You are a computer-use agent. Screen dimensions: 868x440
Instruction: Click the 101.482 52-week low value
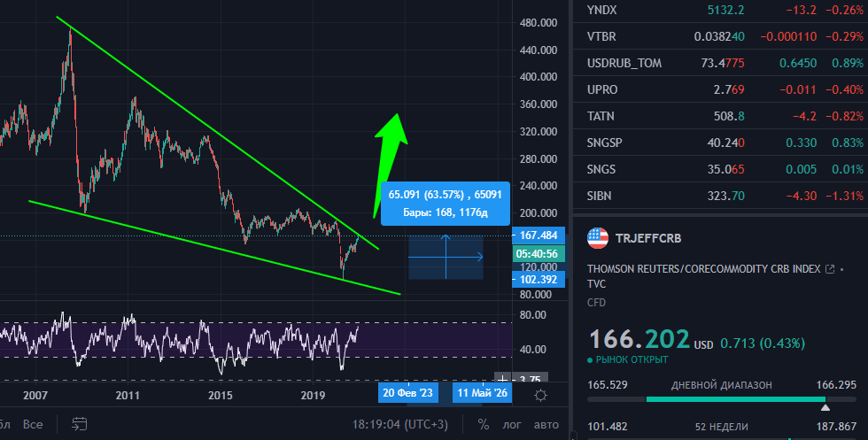coord(608,427)
